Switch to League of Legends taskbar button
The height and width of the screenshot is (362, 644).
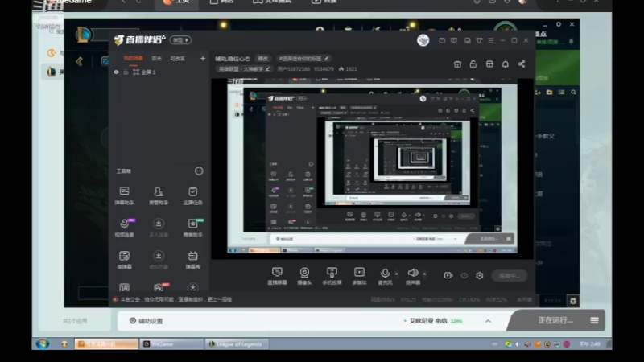tap(237, 344)
